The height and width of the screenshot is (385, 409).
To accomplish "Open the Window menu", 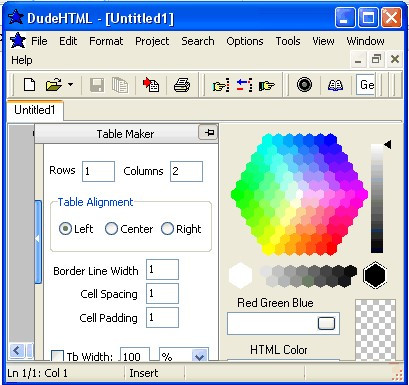I will (x=365, y=41).
